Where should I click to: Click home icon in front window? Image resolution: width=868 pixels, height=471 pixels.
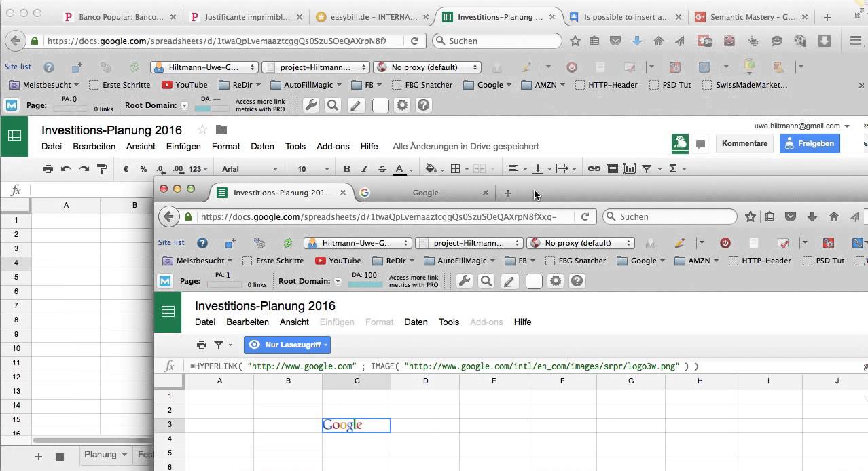(x=833, y=216)
